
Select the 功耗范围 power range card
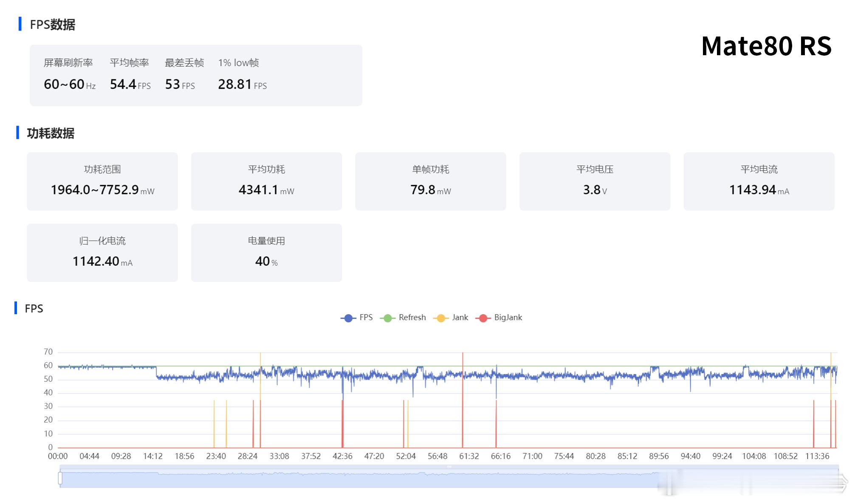coord(102,181)
